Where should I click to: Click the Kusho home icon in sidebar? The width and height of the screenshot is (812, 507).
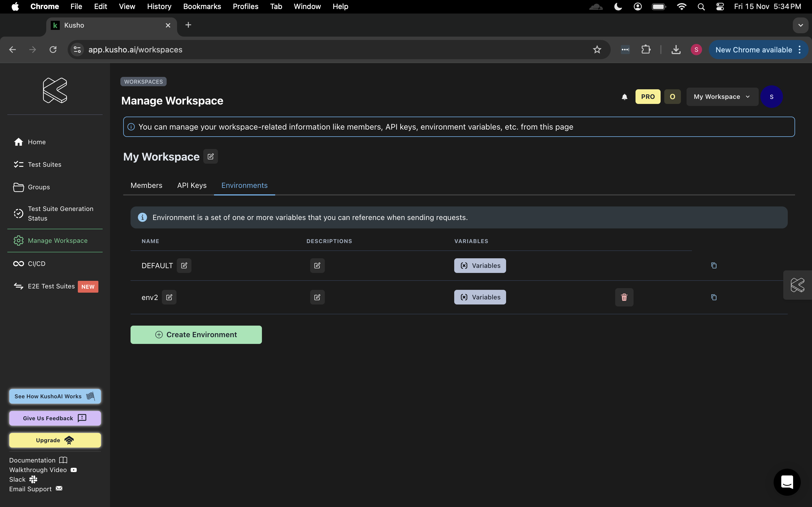pyautogui.click(x=55, y=90)
